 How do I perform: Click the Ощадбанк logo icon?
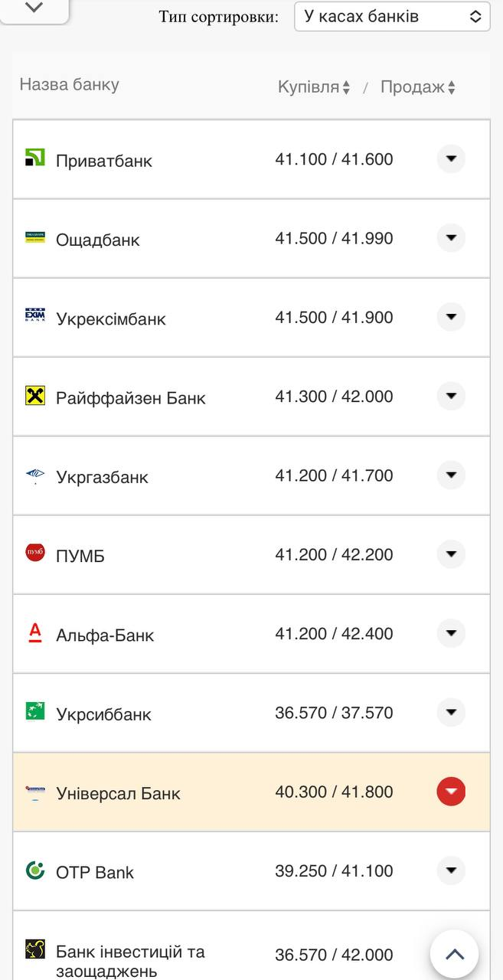[x=35, y=237]
